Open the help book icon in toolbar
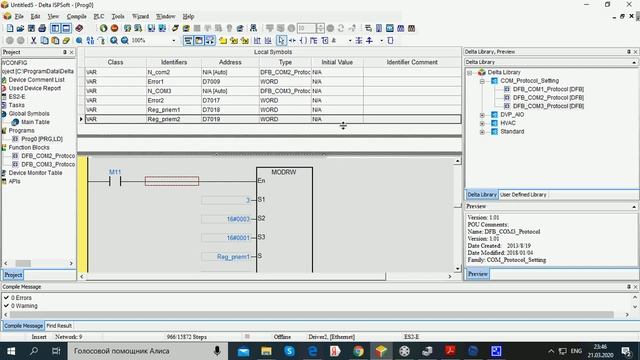Screen dimensions: 640x360 [x=79, y=28]
